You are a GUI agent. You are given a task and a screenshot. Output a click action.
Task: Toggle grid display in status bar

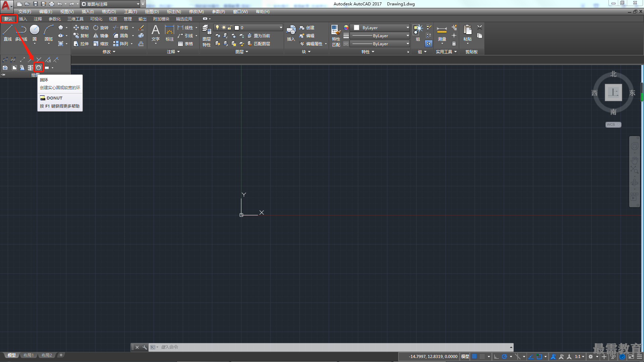(474, 357)
